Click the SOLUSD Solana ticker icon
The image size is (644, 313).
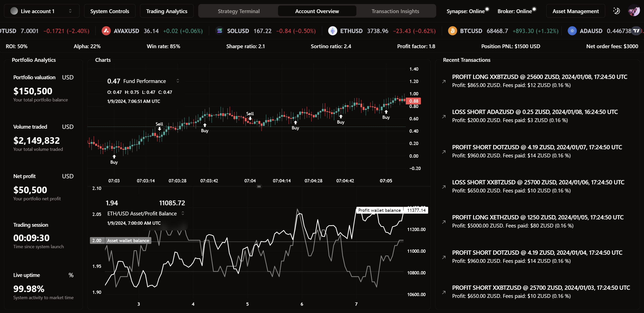pyautogui.click(x=220, y=31)
